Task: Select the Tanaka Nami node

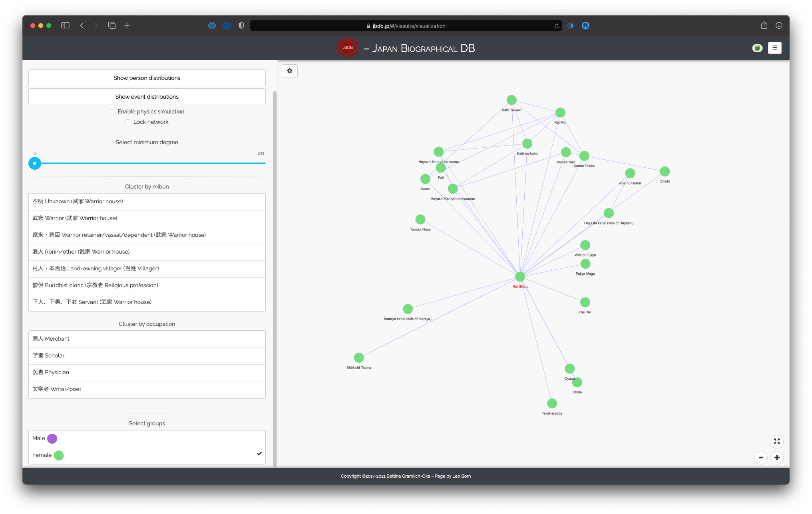Action: pos(420,220)
